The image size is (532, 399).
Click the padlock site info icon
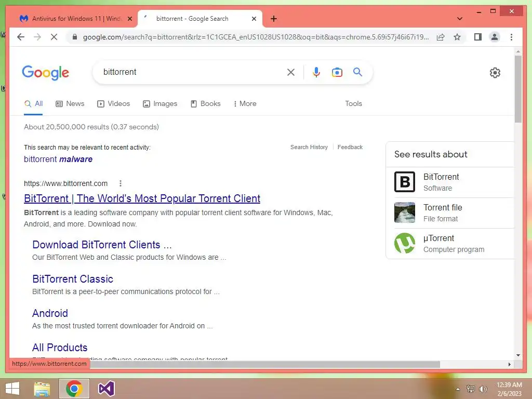tap(75, 37)
